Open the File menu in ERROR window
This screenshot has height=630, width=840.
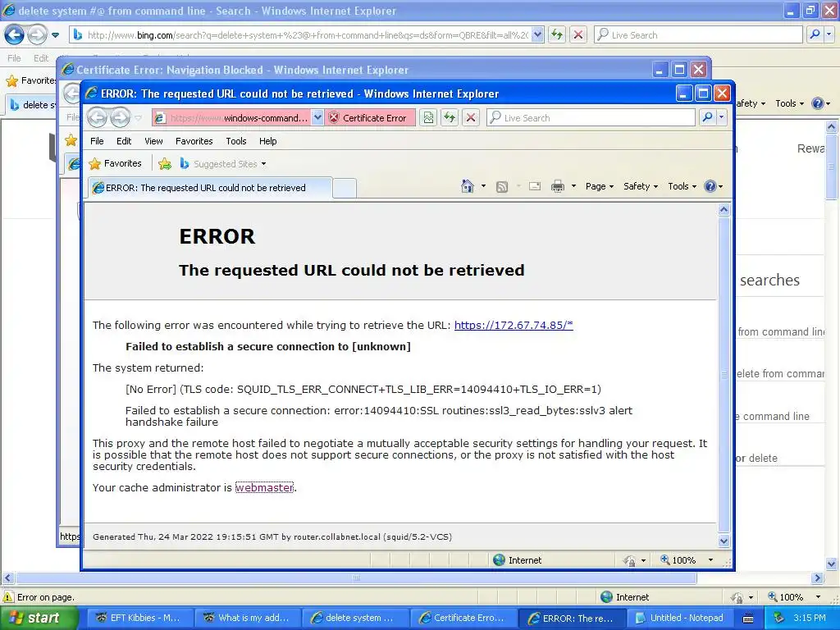(97, 141)
